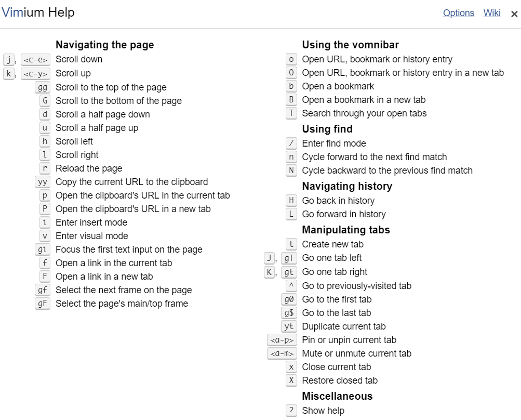Click the 'gi' focus input key badge
This screenshot has width=521, height=420.
pos(43,250)
